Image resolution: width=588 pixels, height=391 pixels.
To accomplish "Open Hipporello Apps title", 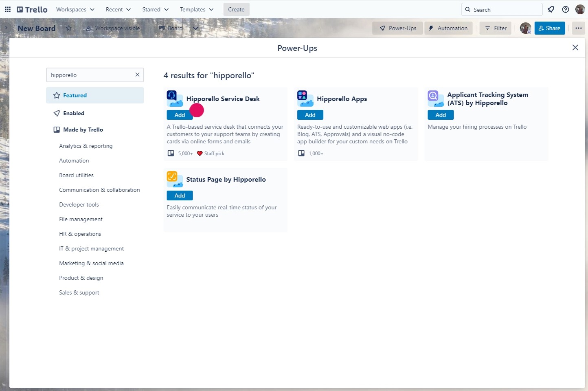I will point(342,99).
